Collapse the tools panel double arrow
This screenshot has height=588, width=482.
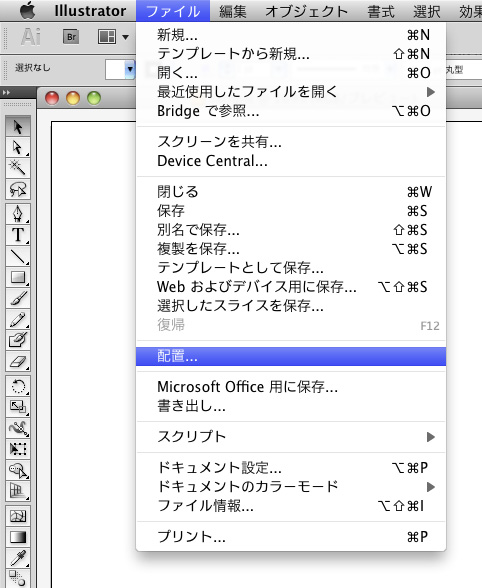click(6, 92)
